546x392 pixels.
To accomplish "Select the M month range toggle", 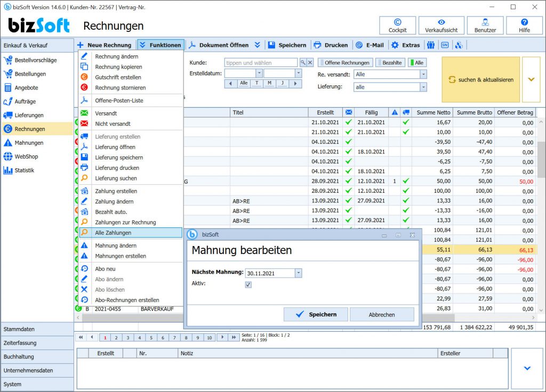I will [269, 83].
